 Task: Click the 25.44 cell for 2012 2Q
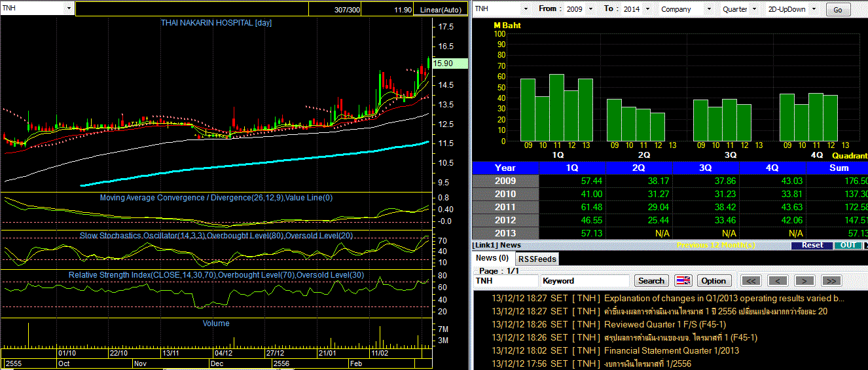[x=639, y=220]
